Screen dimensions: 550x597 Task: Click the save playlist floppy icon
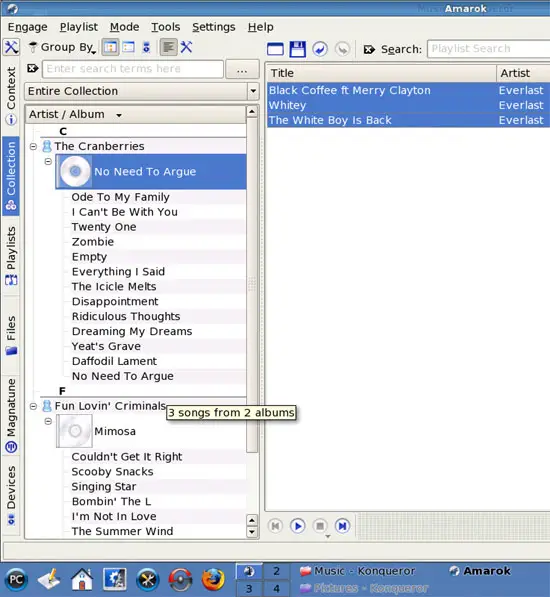click(x=298, y=49)
